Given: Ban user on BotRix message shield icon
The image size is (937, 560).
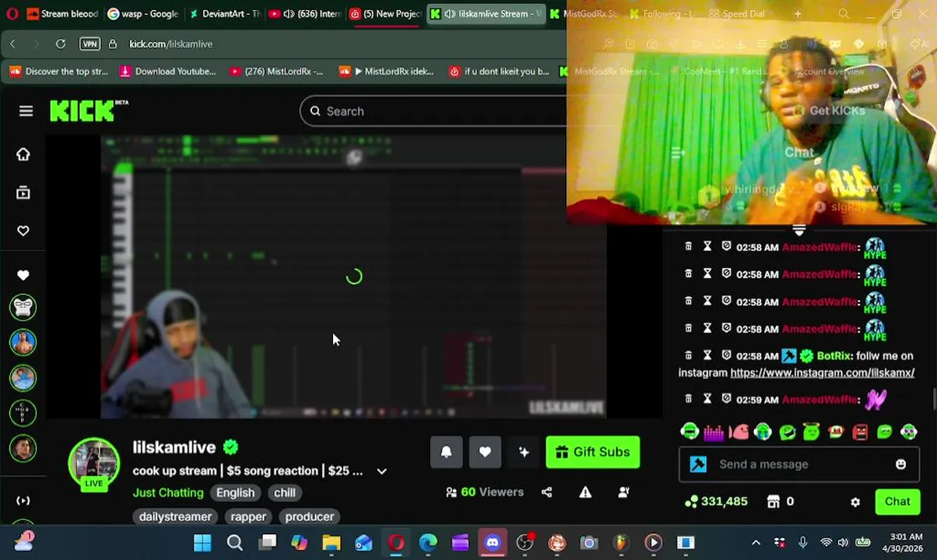Looking at the screenshot, I should coord(726,355).
